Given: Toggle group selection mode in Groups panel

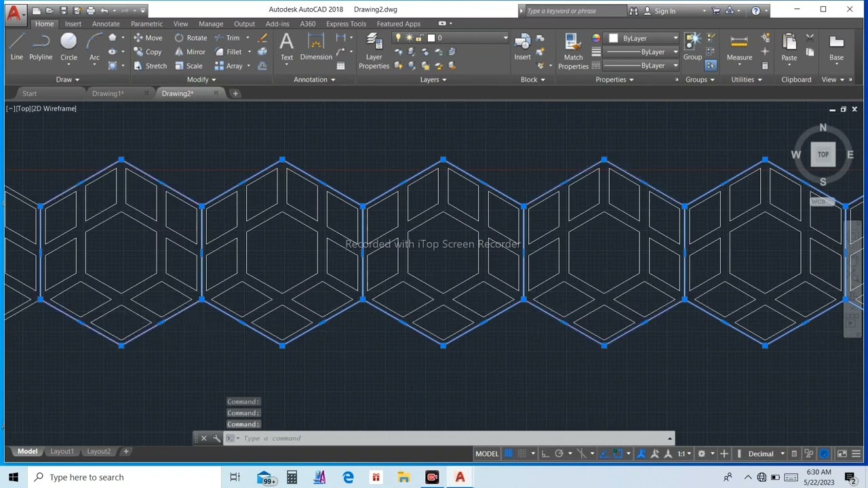Looking at the screenshot, I should point(710,66).
